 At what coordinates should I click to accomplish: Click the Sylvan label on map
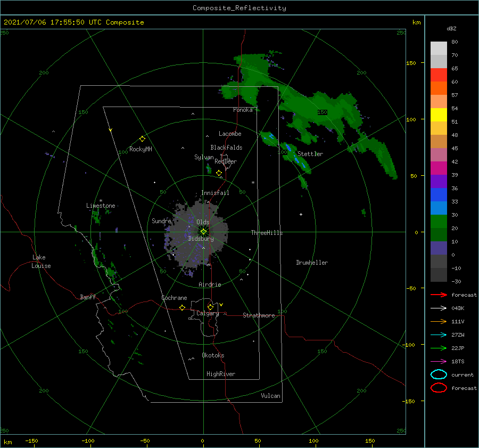204,157
